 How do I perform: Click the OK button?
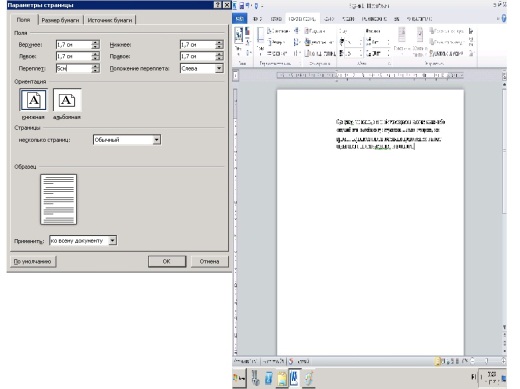[167, 261]
